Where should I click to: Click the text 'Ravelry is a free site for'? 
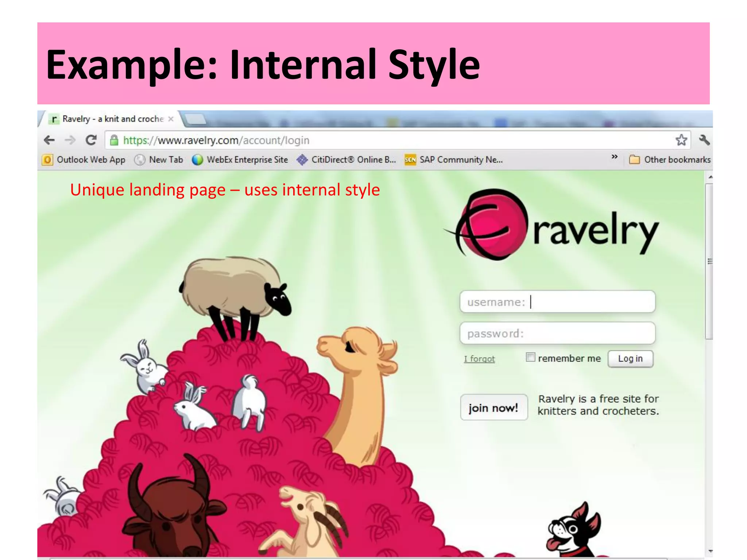[599, 398]
